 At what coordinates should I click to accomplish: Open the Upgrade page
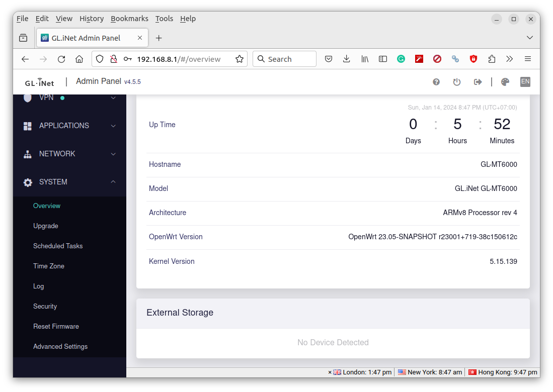tap(45, 226)
